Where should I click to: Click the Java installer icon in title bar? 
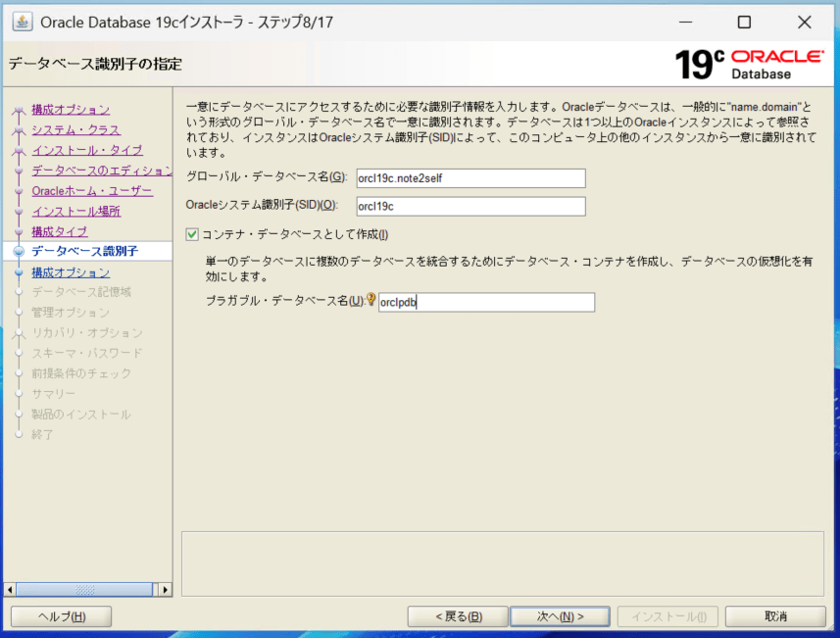click(22, 23)
